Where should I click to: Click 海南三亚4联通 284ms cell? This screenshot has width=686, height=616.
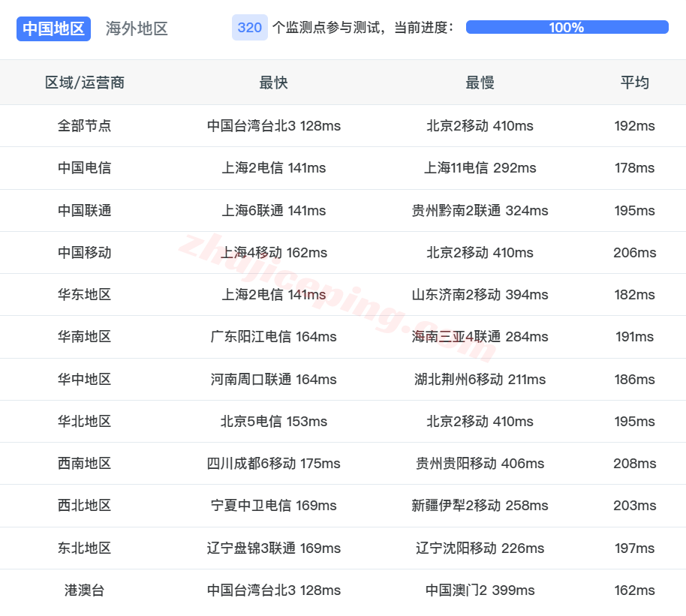pyautogui.click(x=480, y=336)
